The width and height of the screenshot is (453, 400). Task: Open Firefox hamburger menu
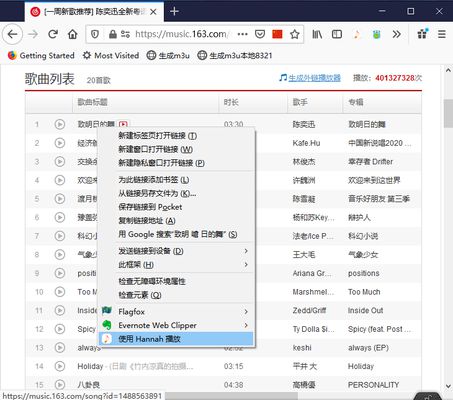pyautogui.click(x=442, y=34)
